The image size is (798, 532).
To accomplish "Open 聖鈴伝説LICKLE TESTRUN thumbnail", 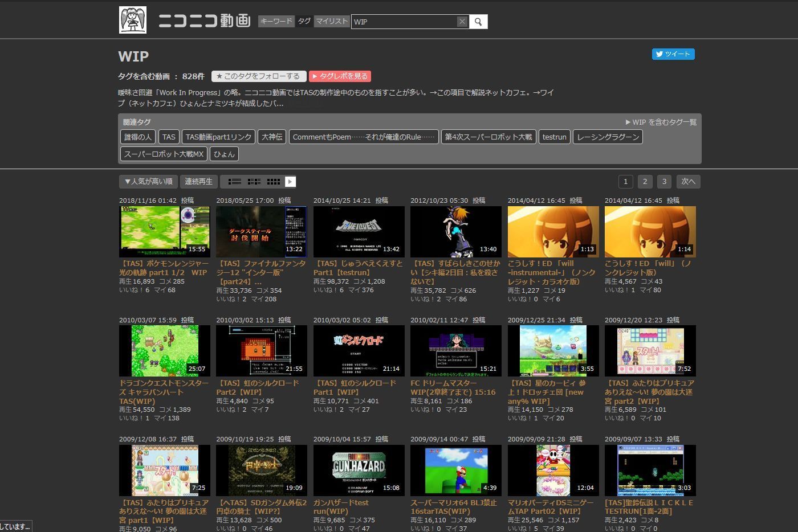I will 650,470.
